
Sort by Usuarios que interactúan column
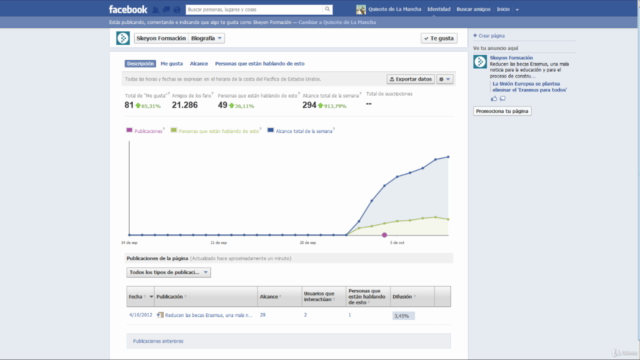pyautogui.click(x=324, y=297)
